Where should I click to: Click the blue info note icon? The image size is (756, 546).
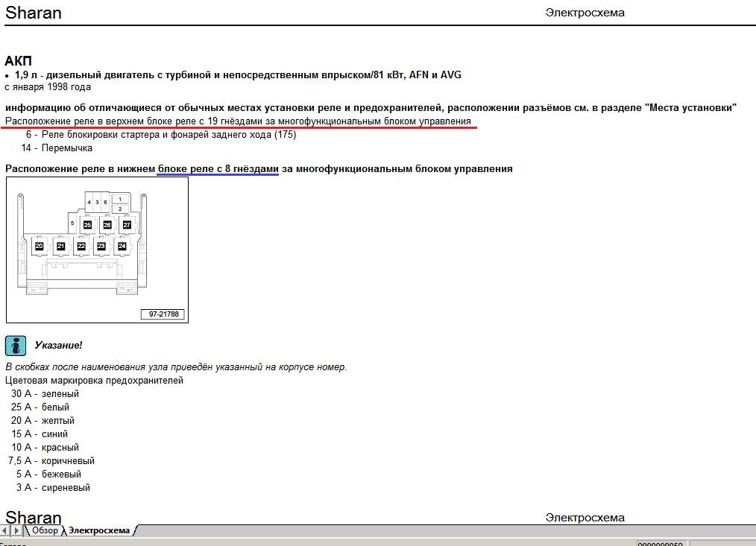point(16,345)
